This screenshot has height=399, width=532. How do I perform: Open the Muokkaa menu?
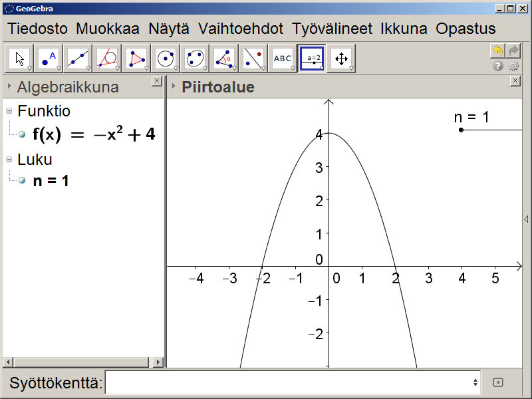(108, 29)
